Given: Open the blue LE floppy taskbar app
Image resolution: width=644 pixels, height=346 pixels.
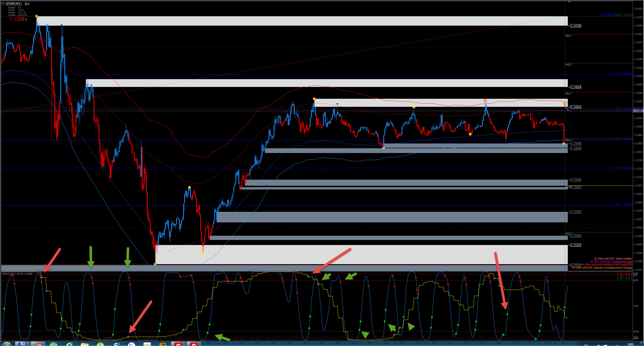Looking at the screenshot, I should [22, 344].
